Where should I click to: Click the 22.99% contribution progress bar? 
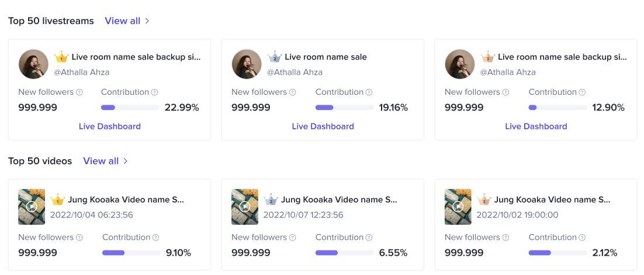tap(130, 108)
